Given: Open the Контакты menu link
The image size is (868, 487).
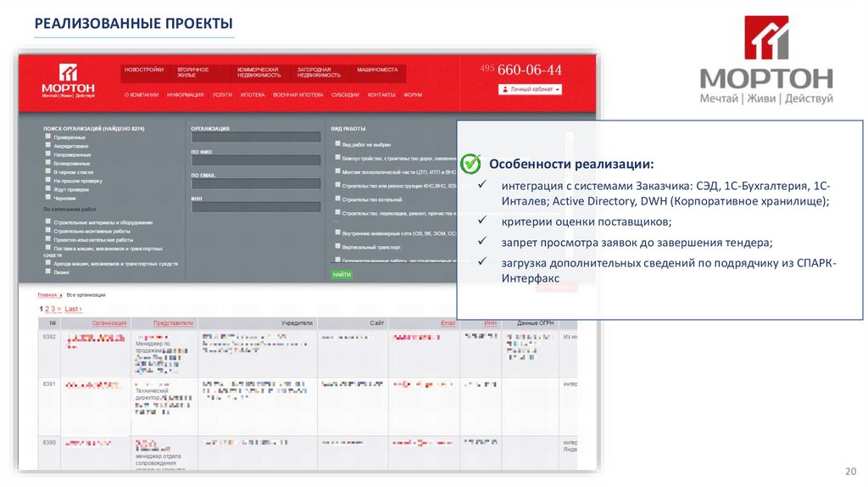Looking at the screenshot, I should 381,95.
